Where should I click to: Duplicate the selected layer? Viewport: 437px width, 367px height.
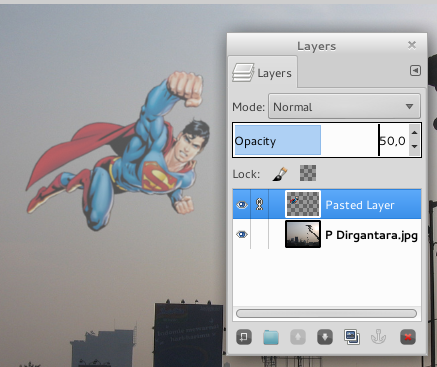352,337
